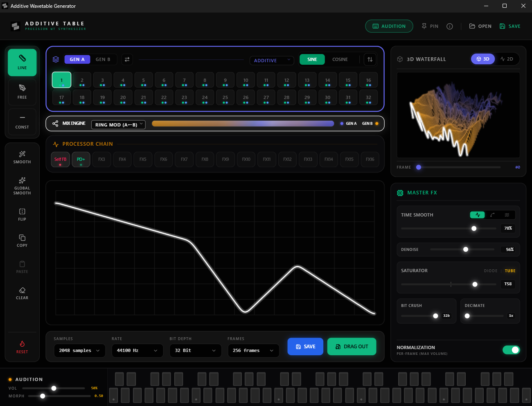532x406 pixels.
Task: Select the COSINE tab
Action: [x=340, y=59]
